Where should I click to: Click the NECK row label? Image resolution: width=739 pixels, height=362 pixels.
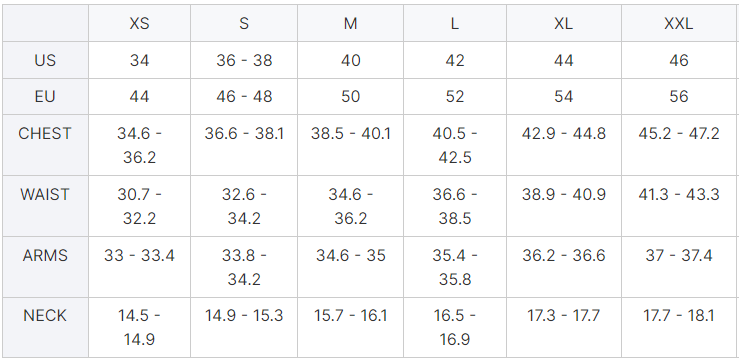tap(45, 316)
